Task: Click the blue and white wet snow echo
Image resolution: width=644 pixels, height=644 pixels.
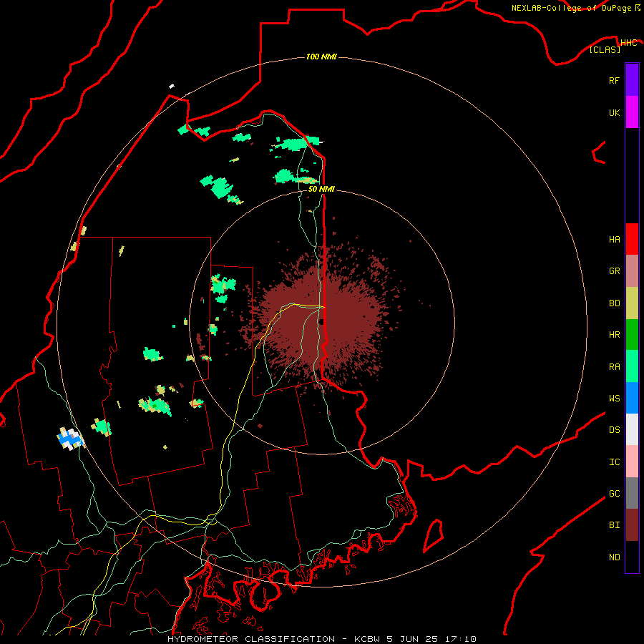Action: coord(70,439)
